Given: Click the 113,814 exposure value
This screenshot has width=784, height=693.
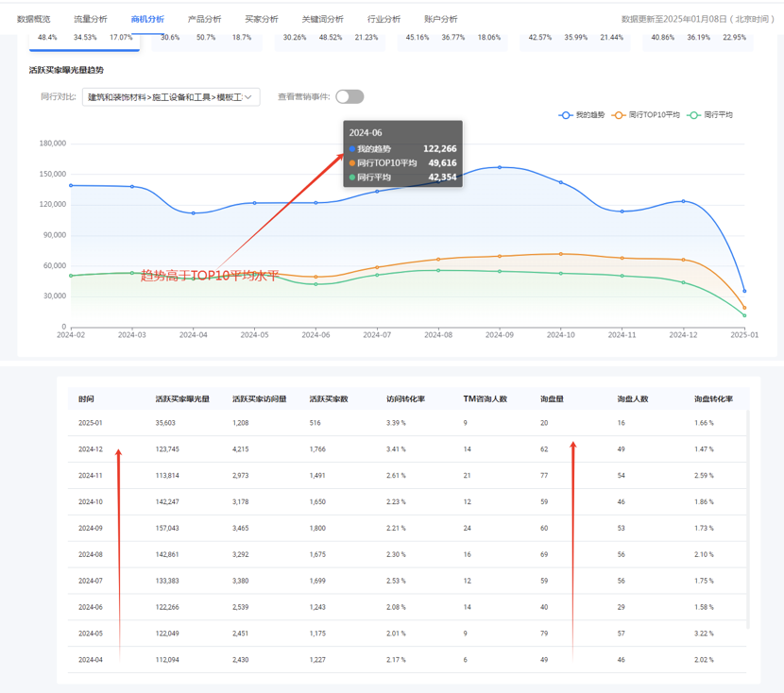Looking at the screenshot, I should [167, 475].
